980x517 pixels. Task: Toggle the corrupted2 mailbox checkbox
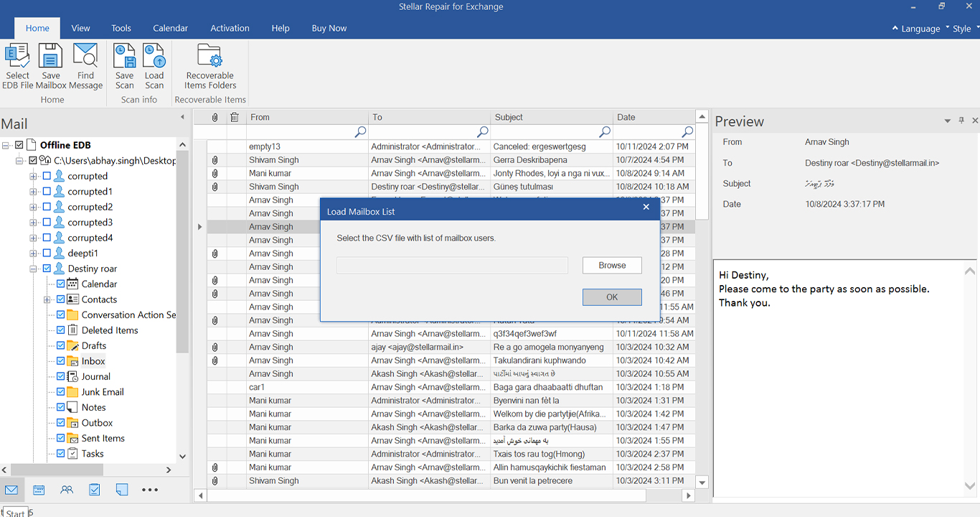pos(47,207)
